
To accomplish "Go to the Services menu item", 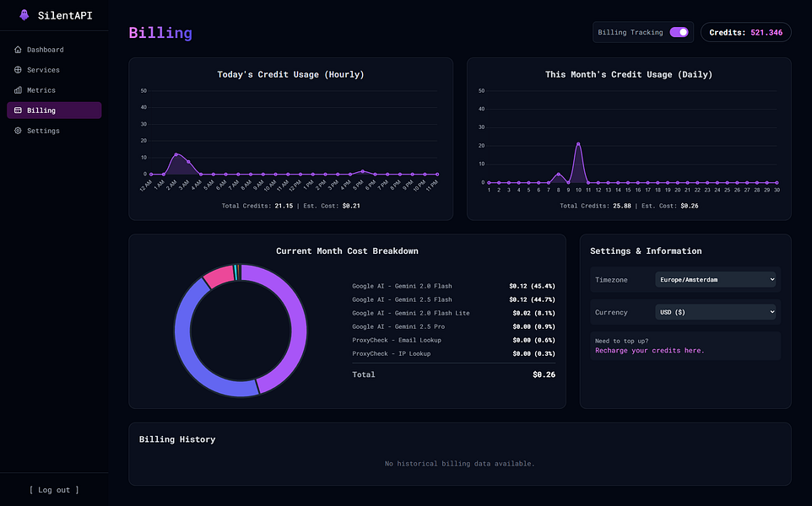I will click(54, 70).
